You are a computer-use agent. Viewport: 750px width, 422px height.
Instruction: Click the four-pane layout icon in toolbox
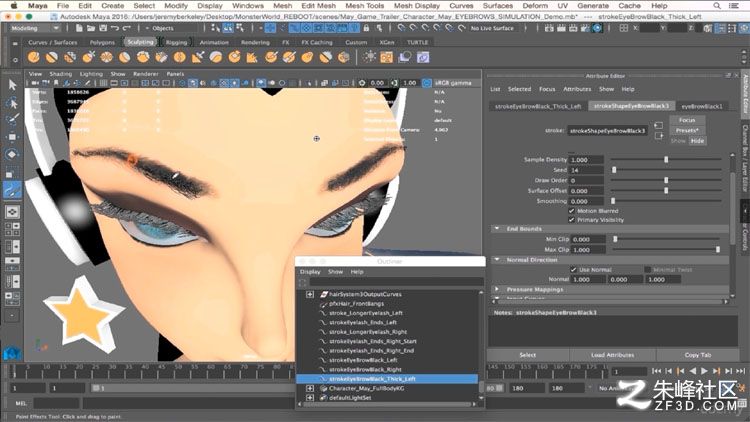[12, 229]
